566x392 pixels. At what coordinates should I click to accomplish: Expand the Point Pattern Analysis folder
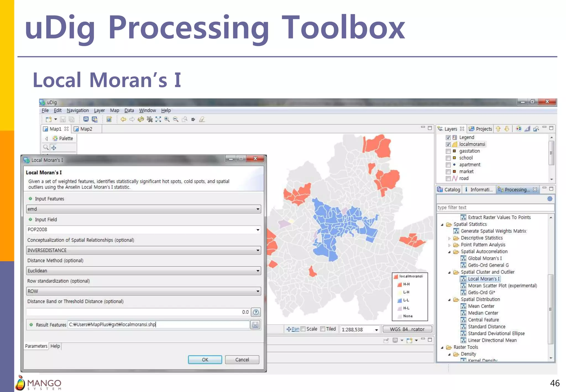[x=449, y=245]
